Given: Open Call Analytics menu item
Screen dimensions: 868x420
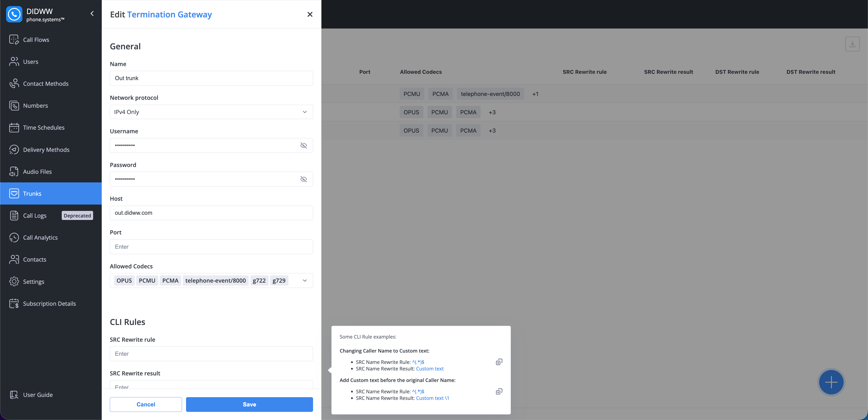Looking at the screenshot, I should pyautogui.click(x=40, y=237).
